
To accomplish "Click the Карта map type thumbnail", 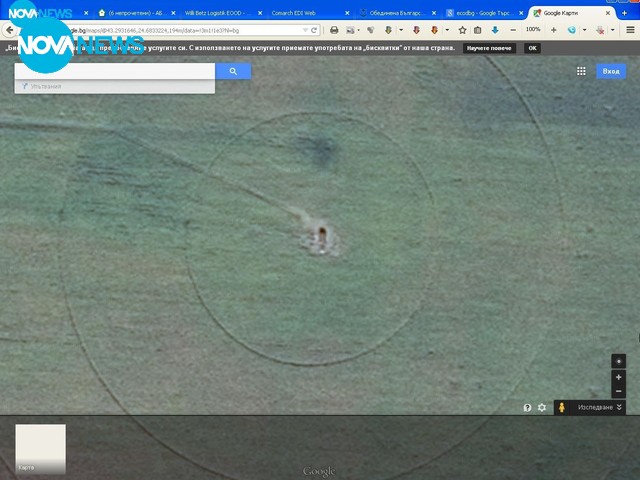I will 40,448.
